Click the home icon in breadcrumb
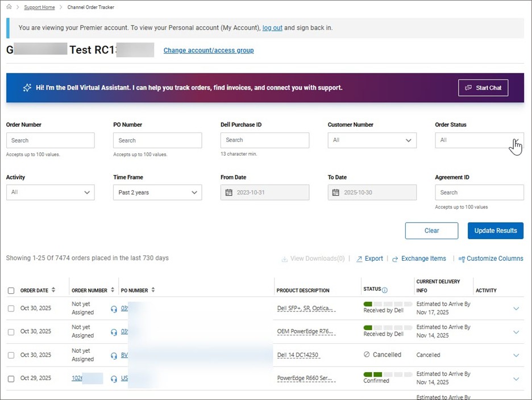 pos(9,6)
